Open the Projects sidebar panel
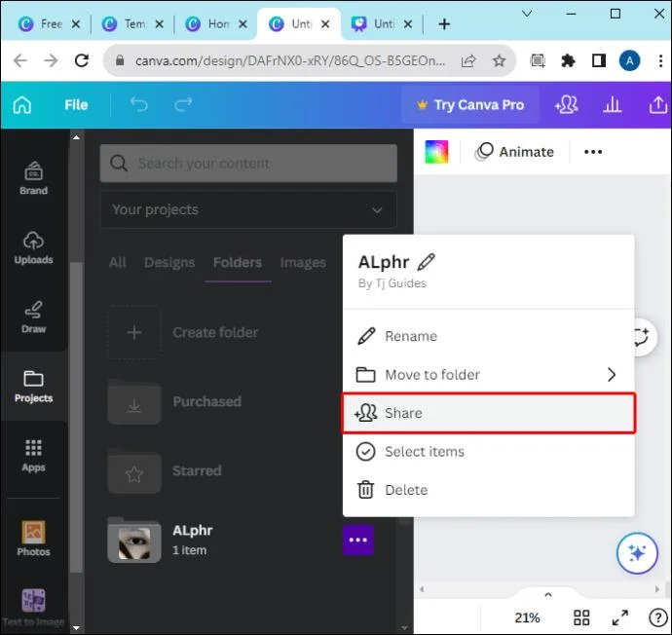 (33, 387)
